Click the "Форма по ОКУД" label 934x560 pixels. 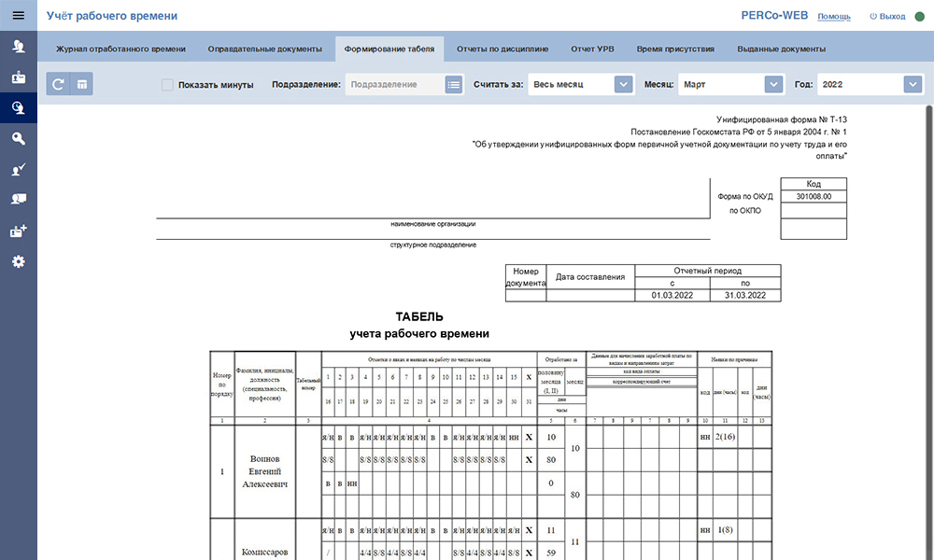pyautogui.click(x=745, y=196)
